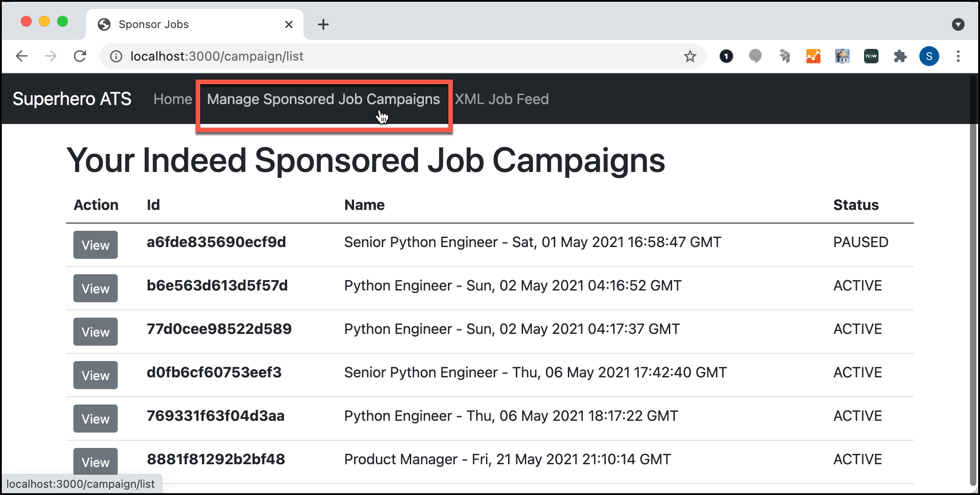Select the id 8881f81292b2bf48
The height and width of the screenshot is (495, 980).
point(216,459)
